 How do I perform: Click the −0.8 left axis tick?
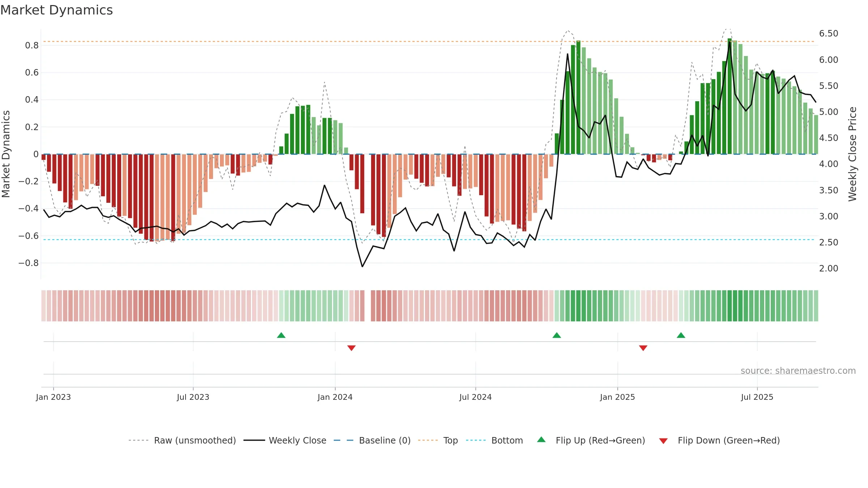click(x=29, y=263)
